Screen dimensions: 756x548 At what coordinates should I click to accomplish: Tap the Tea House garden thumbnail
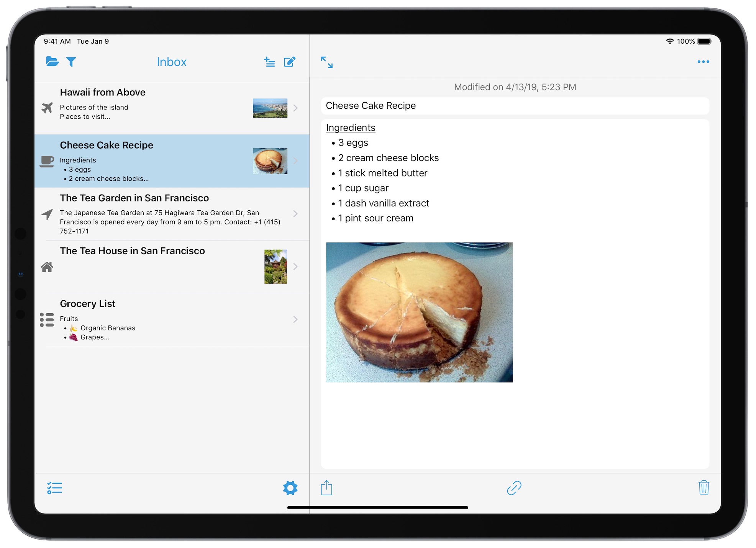pos(276,267)
